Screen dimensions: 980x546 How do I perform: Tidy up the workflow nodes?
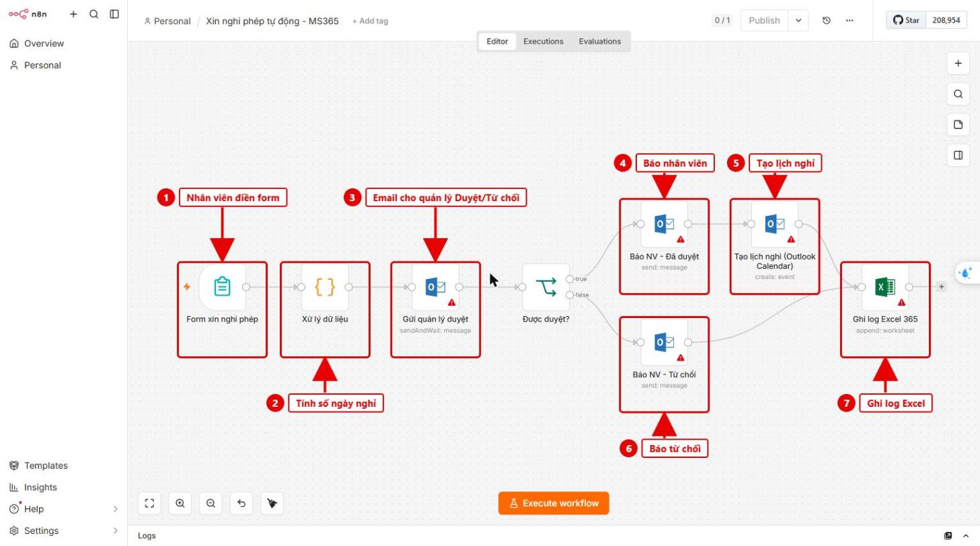point(272,503)
